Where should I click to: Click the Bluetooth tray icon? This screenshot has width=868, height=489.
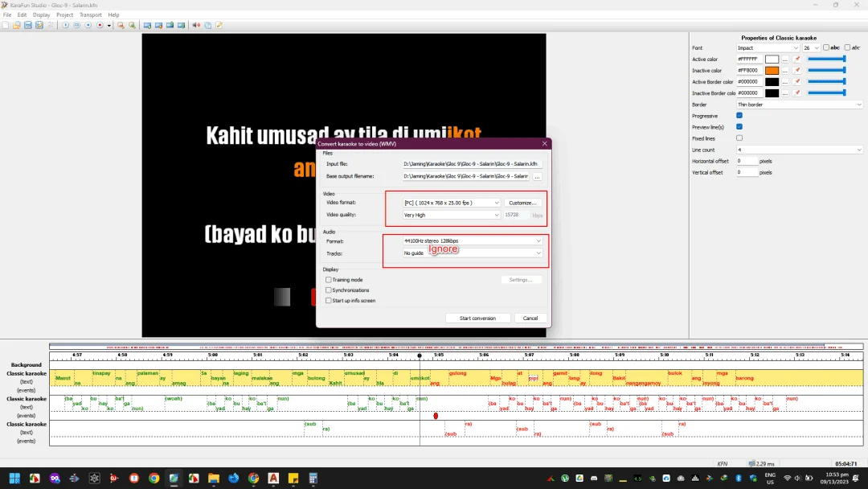pos(739,478)
